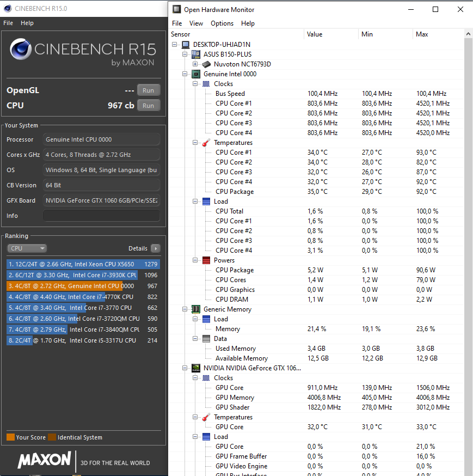Select the GPU Shader clock row
The width and height of the screenshot is (473, 476).
(x=316, y=407)
